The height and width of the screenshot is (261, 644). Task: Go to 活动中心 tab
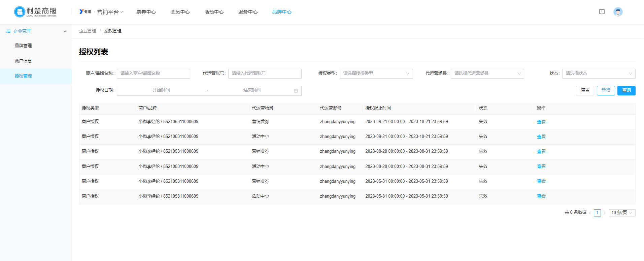pyautogui.click(x=214, y=12)
